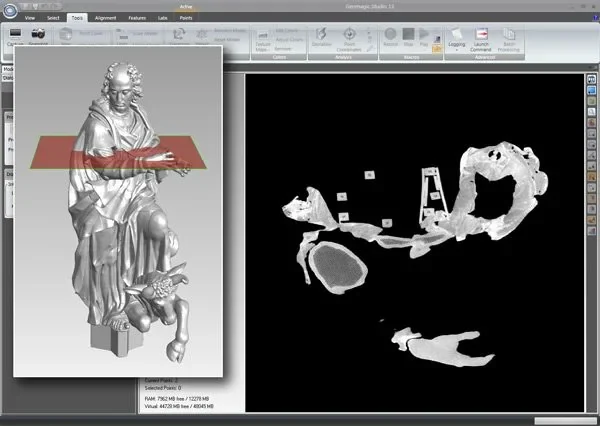This screenshot has width=600, height=426.
Task: Click the 'Selected Points: 0' status text
Action: coord(163,388)
